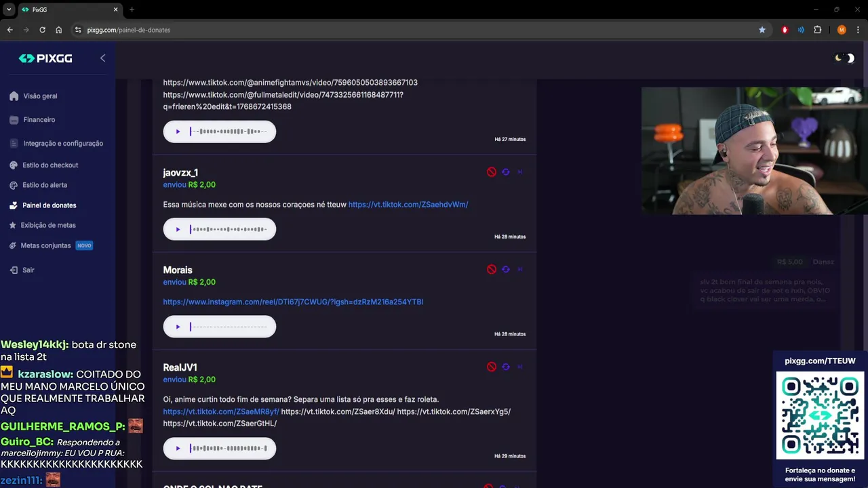Skip the jaovzx_1 donation with skip icon
This screenshot has height=488, width=868.
pos(520,172)
